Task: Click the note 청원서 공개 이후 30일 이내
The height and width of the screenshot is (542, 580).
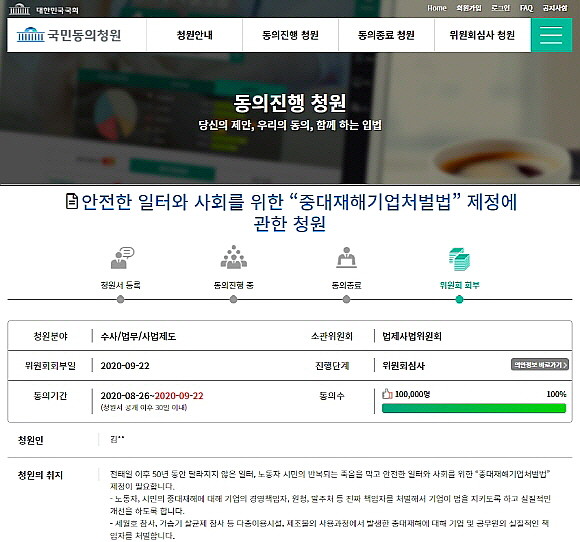Action: [x=144, y=408]
